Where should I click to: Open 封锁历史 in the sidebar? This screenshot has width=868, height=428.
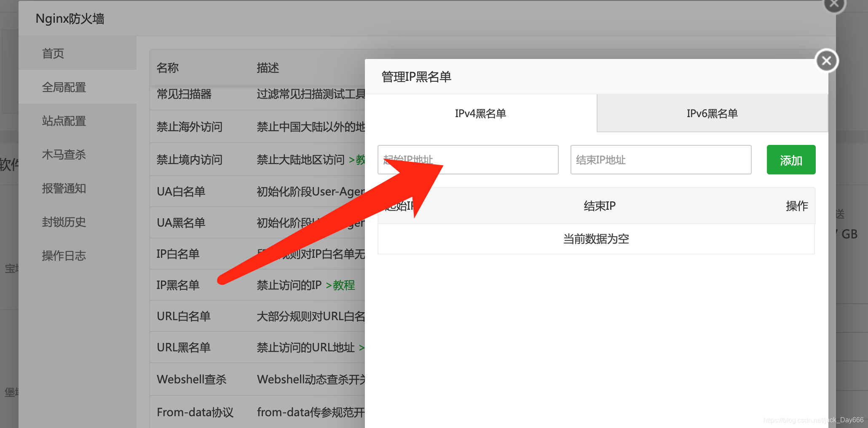[78, 222]
